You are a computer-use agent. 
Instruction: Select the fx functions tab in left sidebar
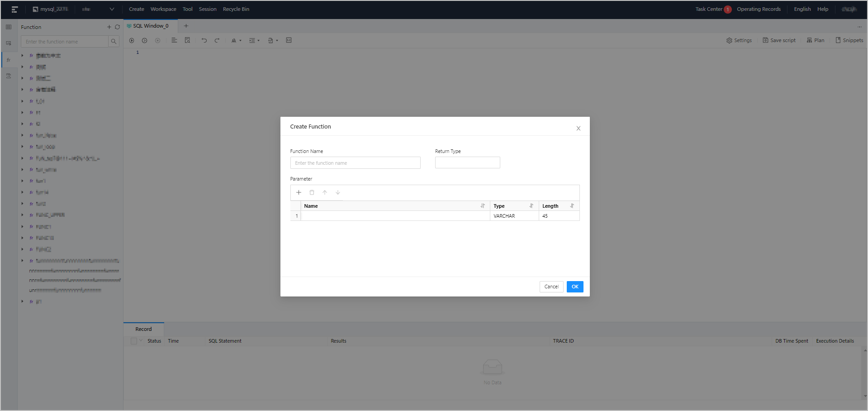point(9,59)
